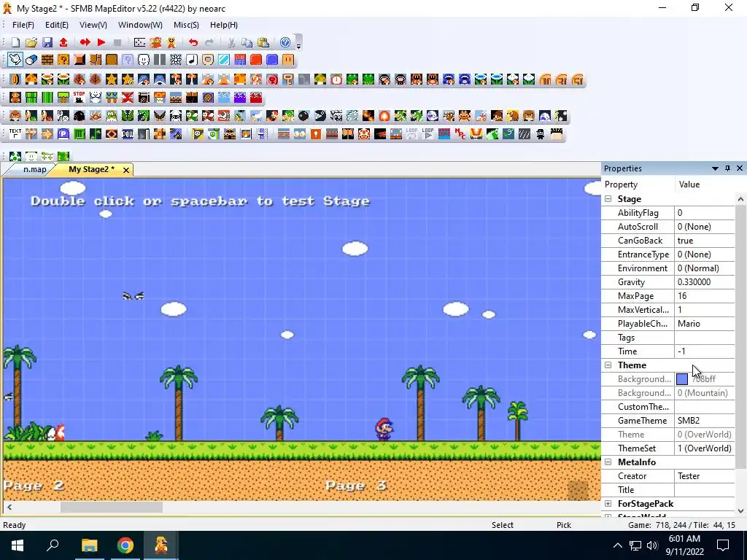This screenshot has height=560, width=747.
Task: Close the Properties panel
Action: (740, 168)
